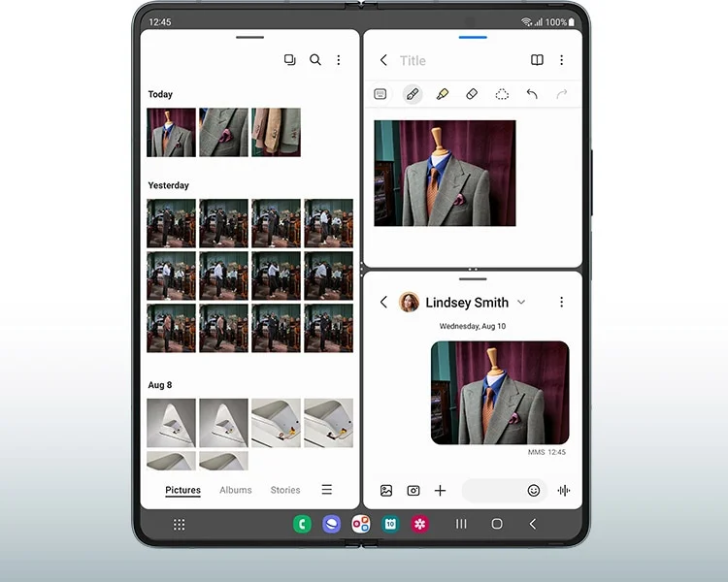728x582 pixels.
Task: Tap the Gallery select-multiple icon
Action: point(289,60)
